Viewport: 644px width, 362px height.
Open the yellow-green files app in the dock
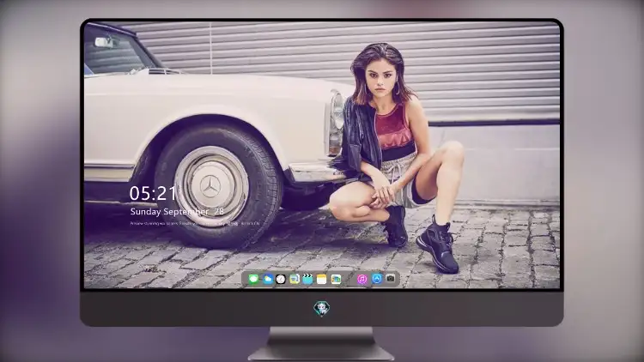pos(294,279)
